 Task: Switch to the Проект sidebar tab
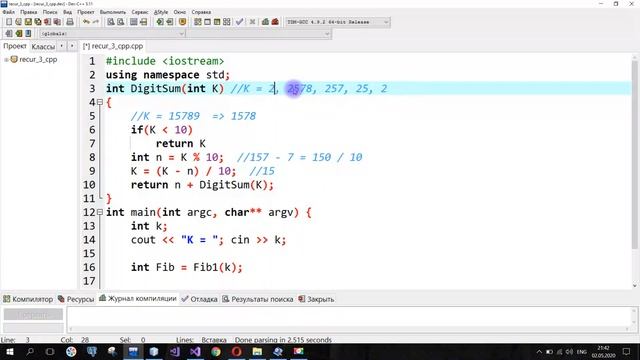pos(15,46)
